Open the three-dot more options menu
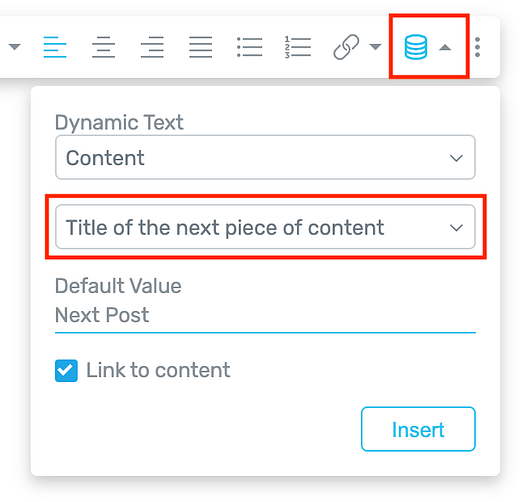The width and height of the screenshot is (526, 502). point(477,47)
